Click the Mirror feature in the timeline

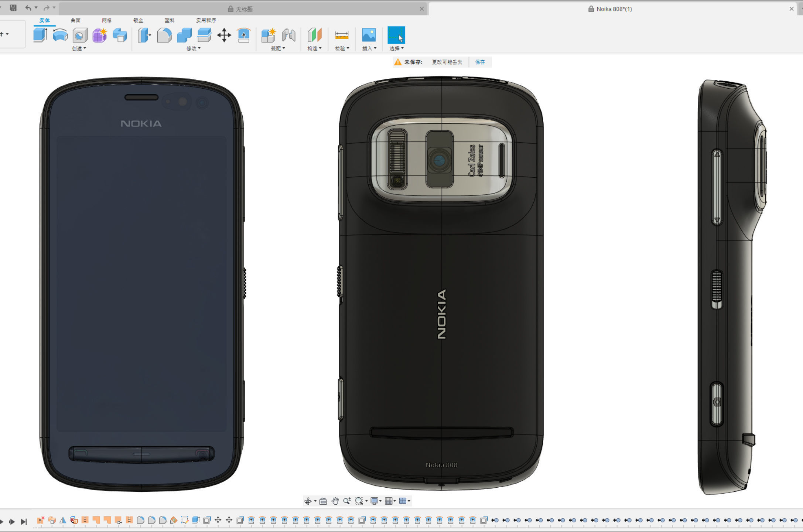pyautogui.click(x=63, y=520)
